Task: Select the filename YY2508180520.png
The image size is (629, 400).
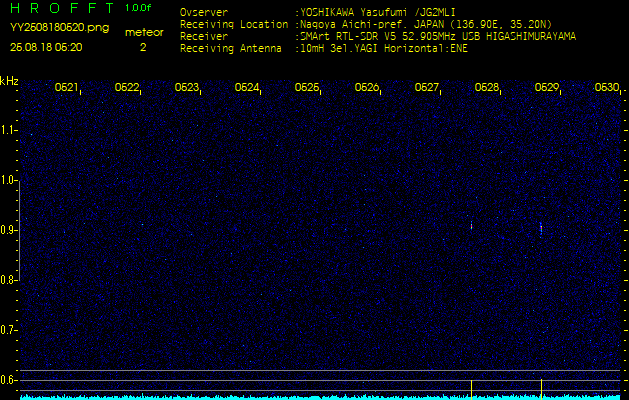Action: [x=59, y=28]
